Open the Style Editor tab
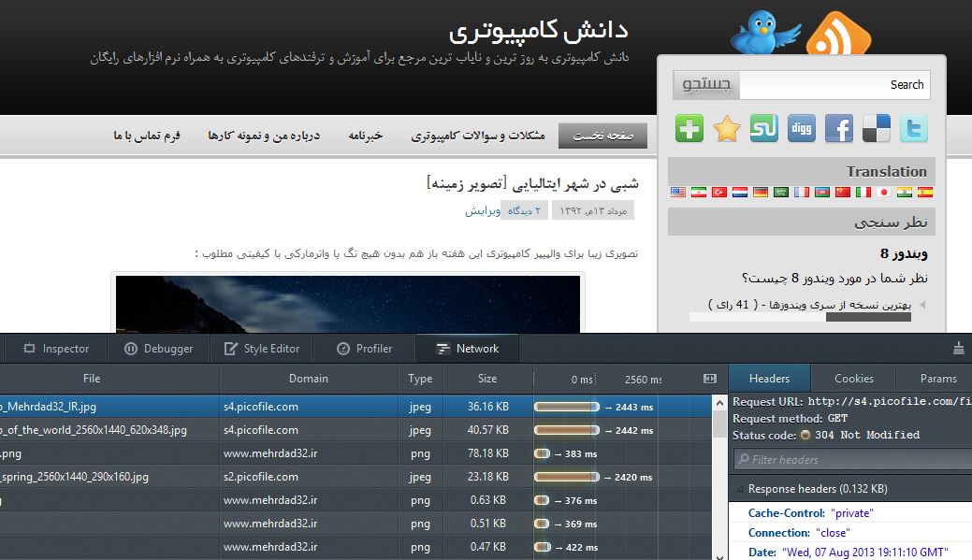Screen dimensions: 972x560 click(262, 349)
